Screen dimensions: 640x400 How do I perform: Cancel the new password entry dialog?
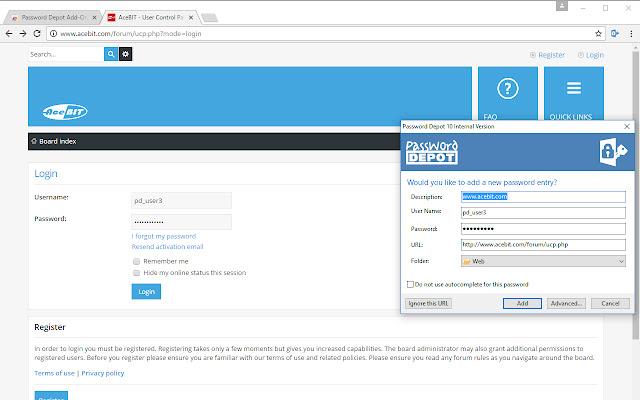pyautogui.click(x=610, y=303)
